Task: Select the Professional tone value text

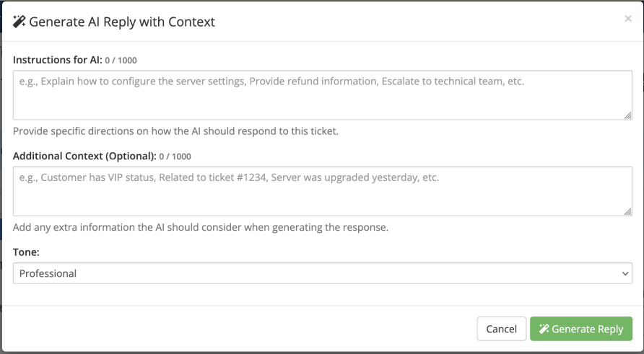Action: tap(48, 273)
